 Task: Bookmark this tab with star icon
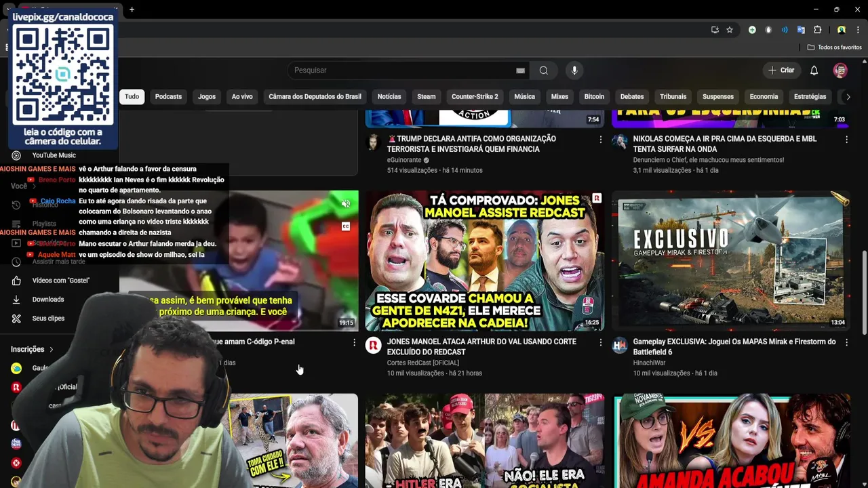pyautogui.click(x=730, y=30)
